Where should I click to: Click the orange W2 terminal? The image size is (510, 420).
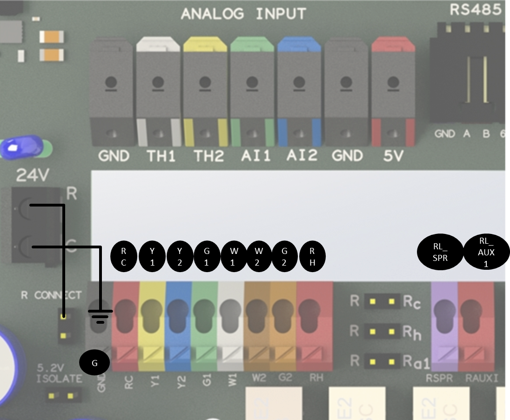(x=256, y=316)
